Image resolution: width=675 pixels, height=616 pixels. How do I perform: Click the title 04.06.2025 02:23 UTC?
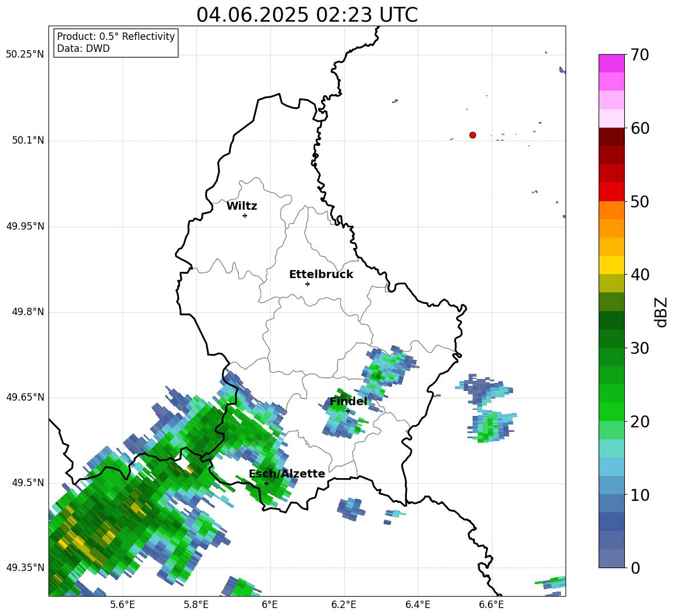click(307, 15)
